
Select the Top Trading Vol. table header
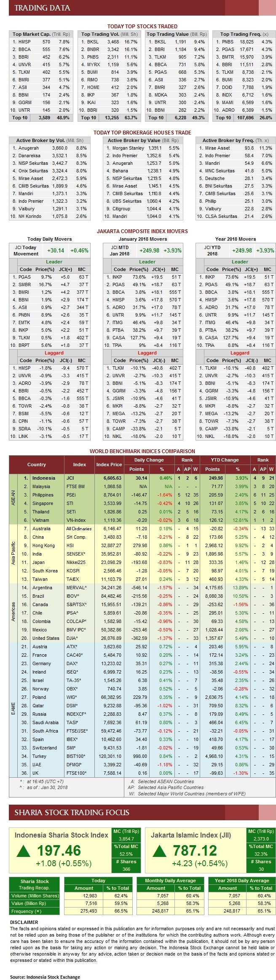tap(110, 34)
